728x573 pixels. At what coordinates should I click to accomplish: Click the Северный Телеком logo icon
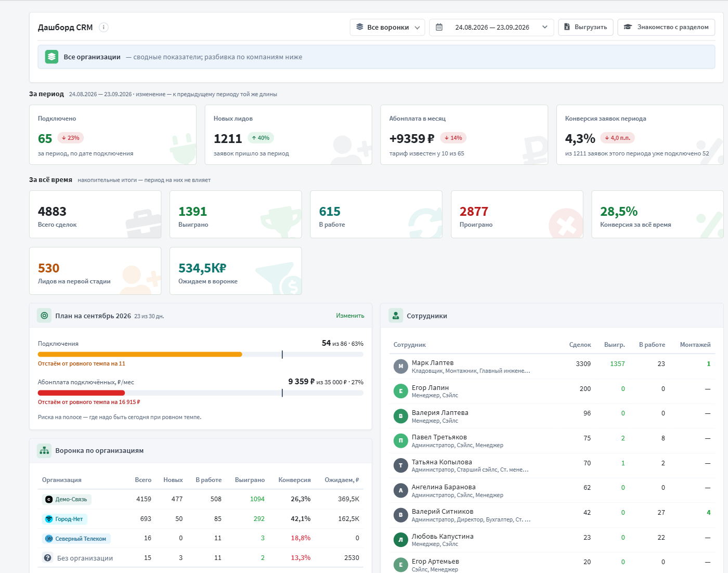49,539
